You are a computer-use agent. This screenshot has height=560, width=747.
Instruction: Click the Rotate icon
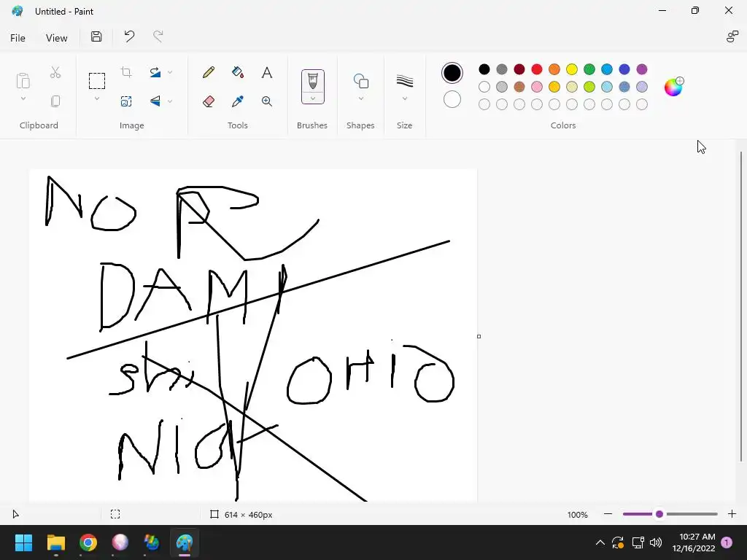coord(155,72)
